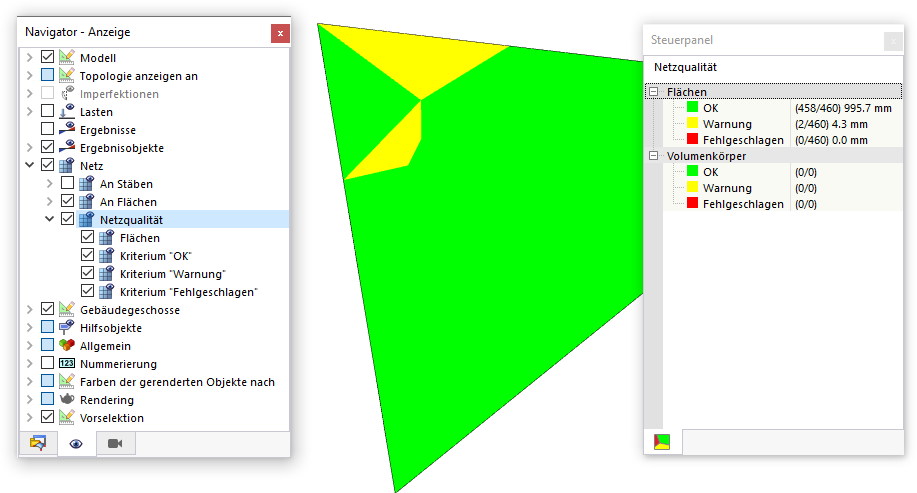Disable the Kriterium "Warnung" checkbox

[87, 273]
